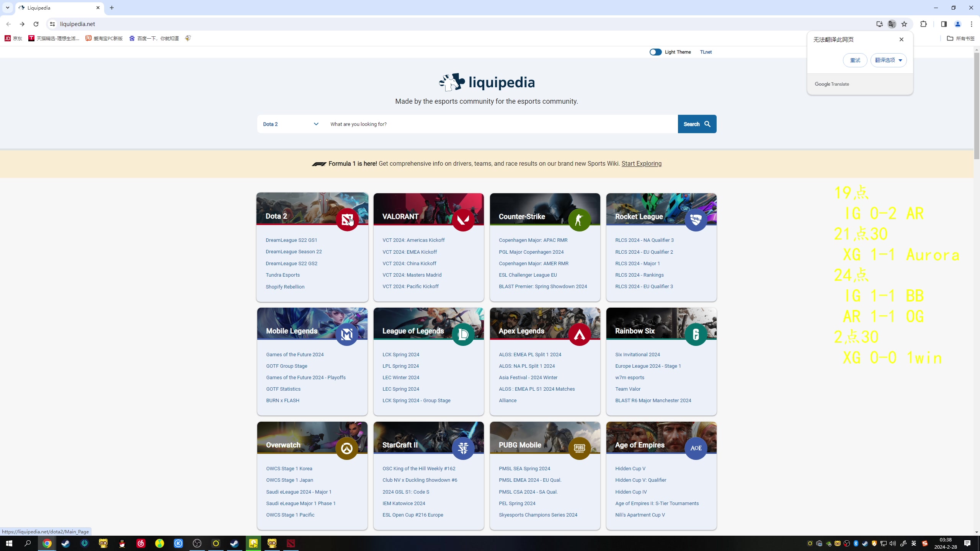Open the OWCS Stage 1 Korea link

289,469
